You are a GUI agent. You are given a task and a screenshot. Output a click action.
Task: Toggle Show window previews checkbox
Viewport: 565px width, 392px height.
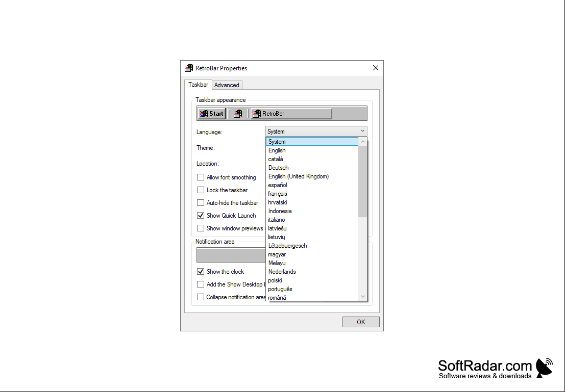[201, 228]
